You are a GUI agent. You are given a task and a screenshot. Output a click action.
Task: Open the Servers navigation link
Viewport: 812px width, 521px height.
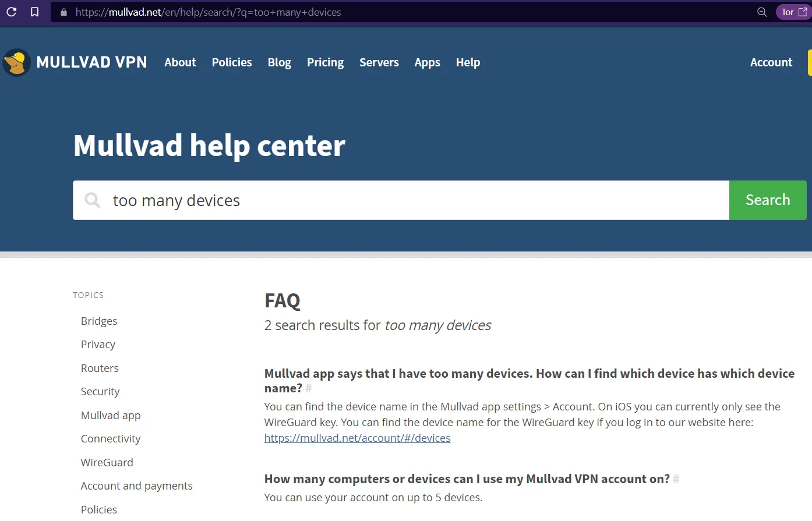(379, 62)
